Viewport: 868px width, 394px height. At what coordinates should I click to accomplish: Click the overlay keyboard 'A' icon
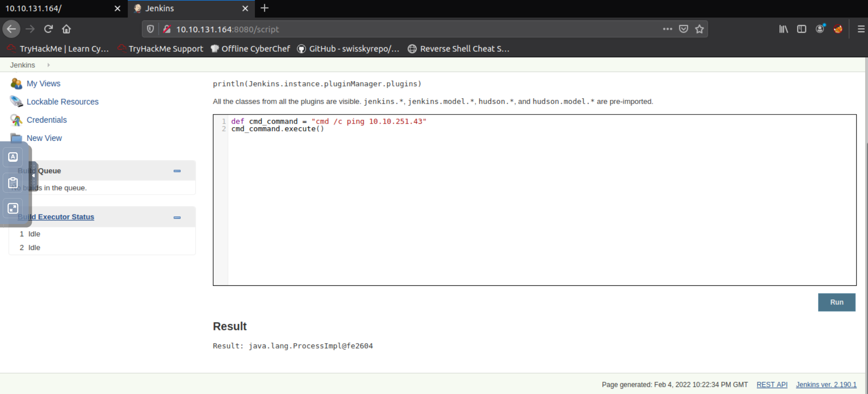pos(13,157)
